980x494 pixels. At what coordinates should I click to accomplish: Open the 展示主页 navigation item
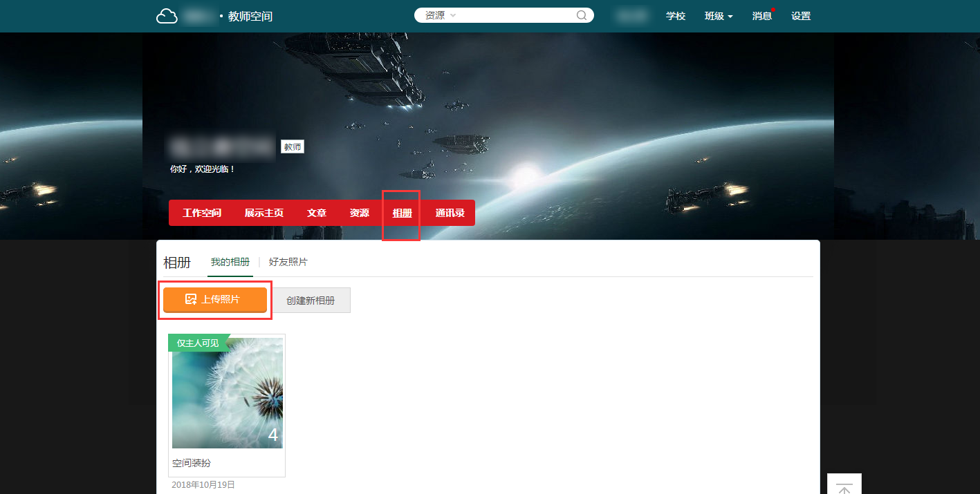[264, 213]
